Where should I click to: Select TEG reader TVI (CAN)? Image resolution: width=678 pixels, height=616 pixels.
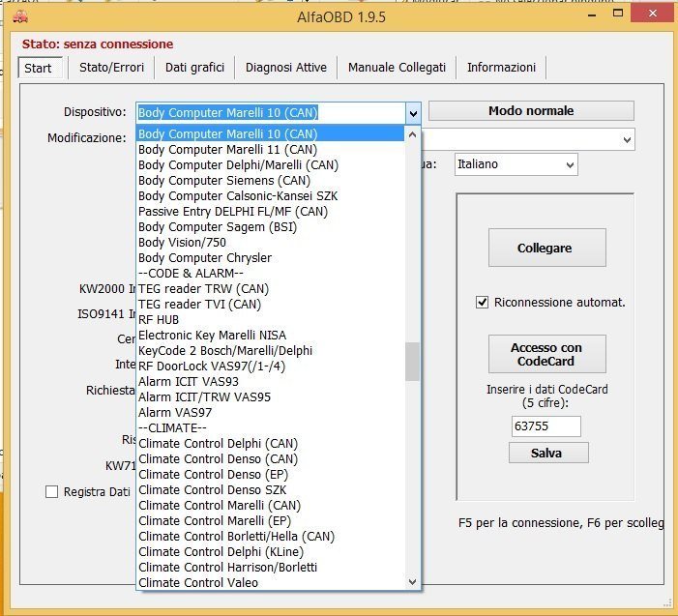pyautogui.click(x=270, y=305)
